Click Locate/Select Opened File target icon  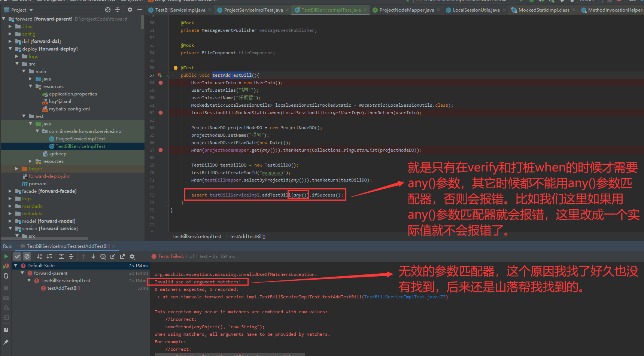[108, 10]
